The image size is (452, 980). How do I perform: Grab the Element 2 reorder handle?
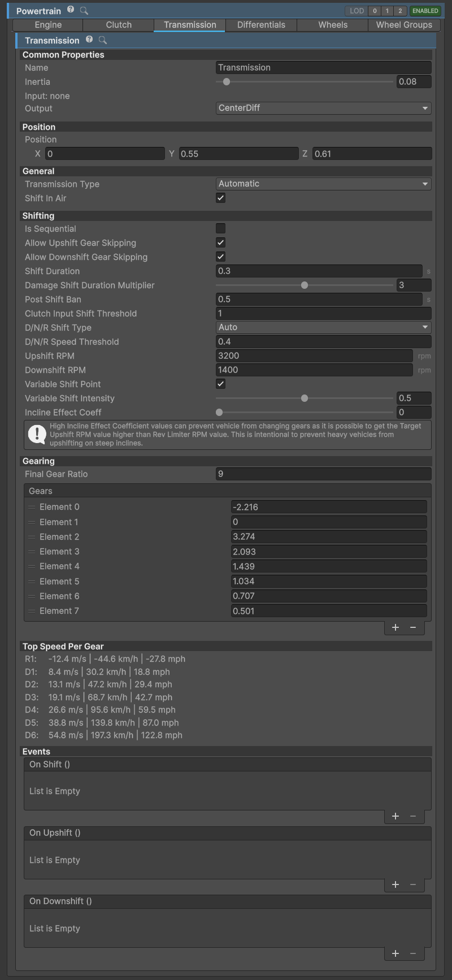(32, 537)
